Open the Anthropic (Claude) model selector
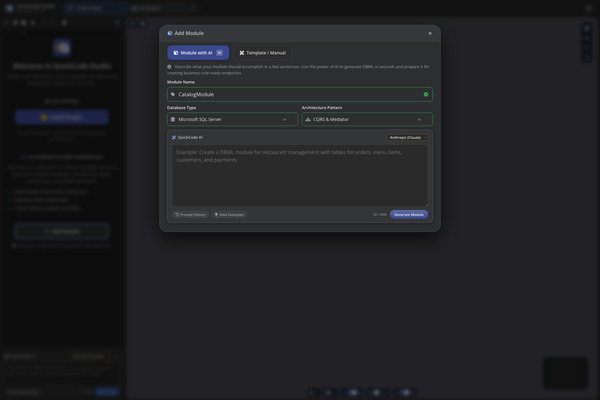The height and width of the screenshot is (400, 600). click(x=407, y=137)
